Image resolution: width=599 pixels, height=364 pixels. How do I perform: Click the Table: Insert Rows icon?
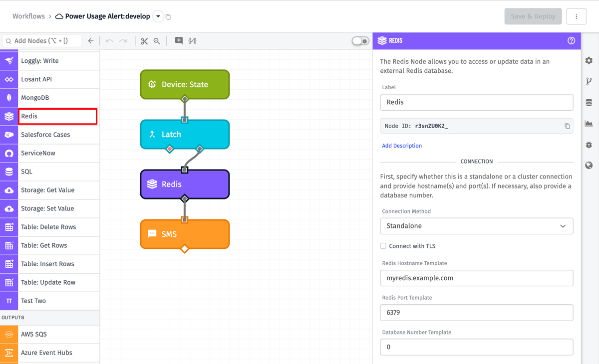[x=9, y=264]
